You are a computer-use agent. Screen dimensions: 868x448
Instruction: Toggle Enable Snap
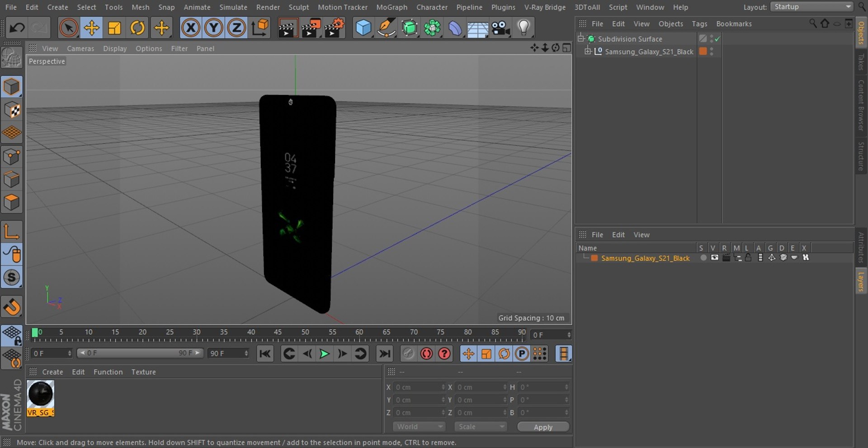coord(12,307)
